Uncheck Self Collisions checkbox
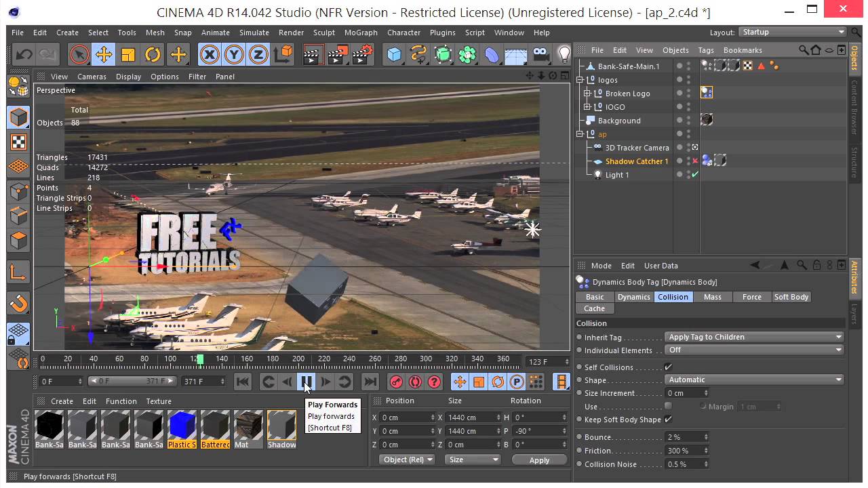The width and height of the screenshot is (868, 488). pyautogui.click(x=668, y=367)
